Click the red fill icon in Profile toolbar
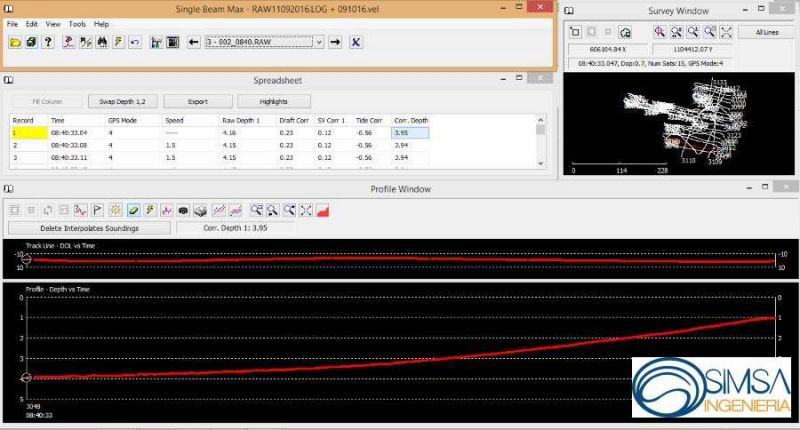The image size is (800, 430). pos(323,210)
